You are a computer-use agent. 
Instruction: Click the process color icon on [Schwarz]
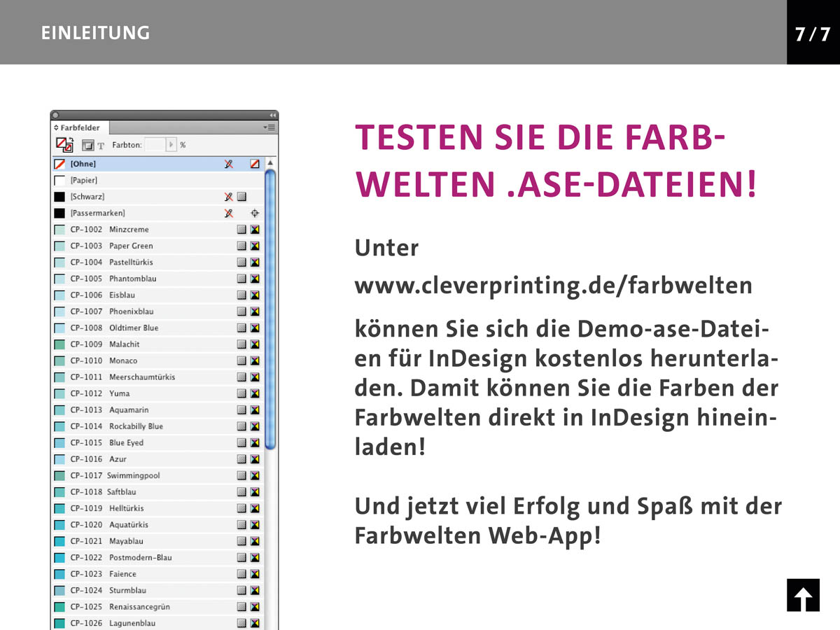pos(241,197)
